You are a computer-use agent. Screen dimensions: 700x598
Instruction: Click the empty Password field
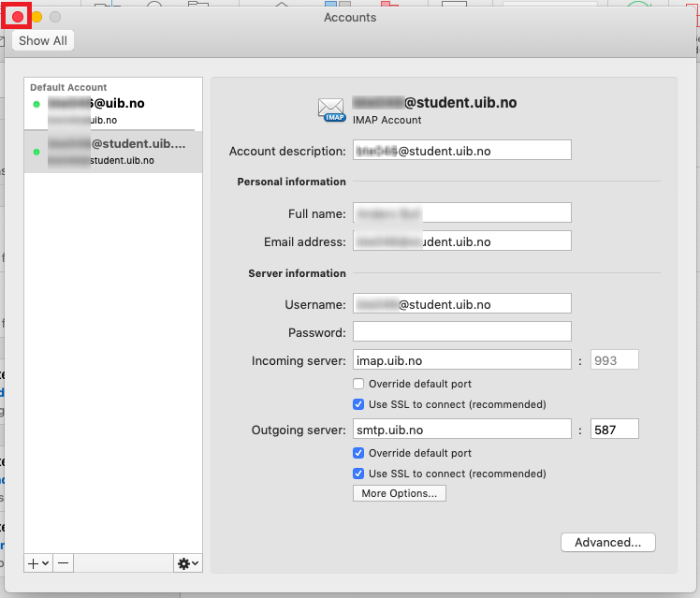[x=461, y=331]
